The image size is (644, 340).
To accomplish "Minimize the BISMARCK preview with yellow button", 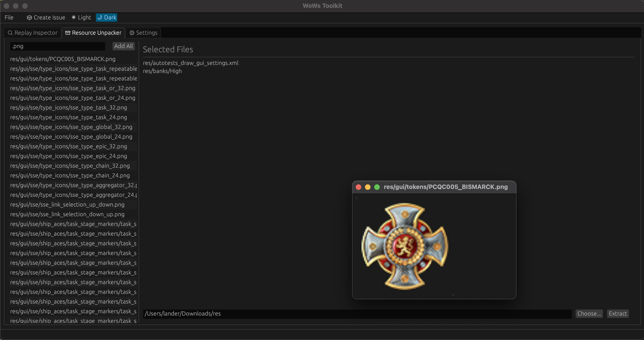I will (x=368, y=187).
